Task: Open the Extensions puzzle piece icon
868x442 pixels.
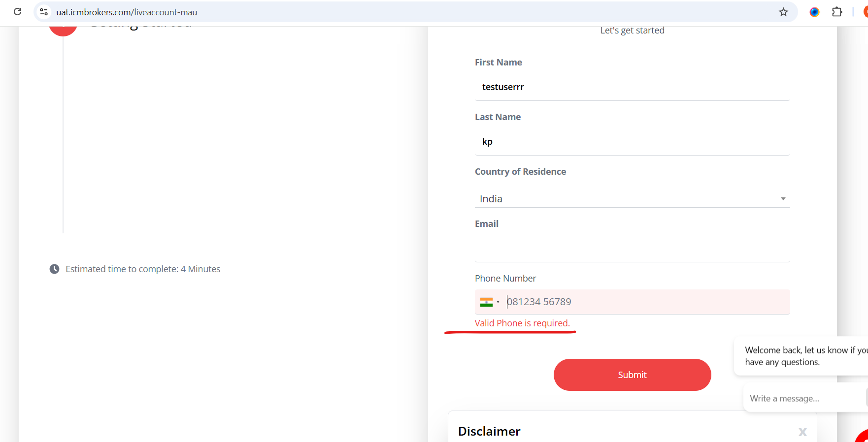Action: [x=837, y=12]
